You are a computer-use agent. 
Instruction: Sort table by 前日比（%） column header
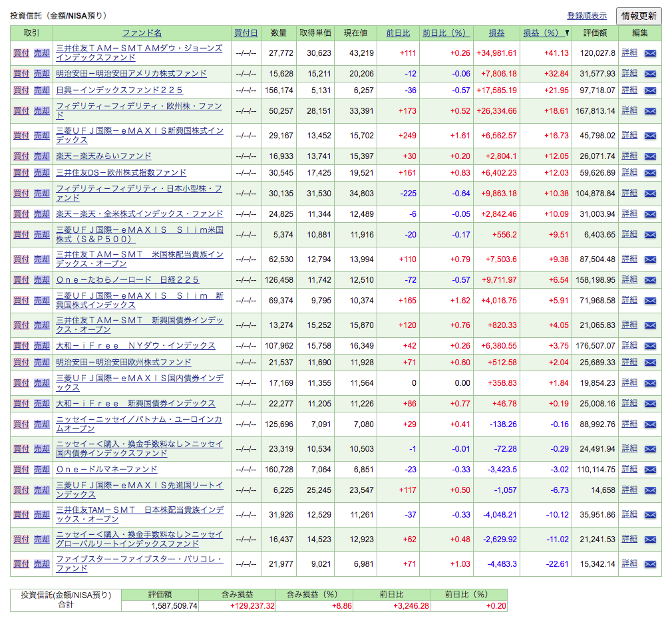(x=446, y=33)
